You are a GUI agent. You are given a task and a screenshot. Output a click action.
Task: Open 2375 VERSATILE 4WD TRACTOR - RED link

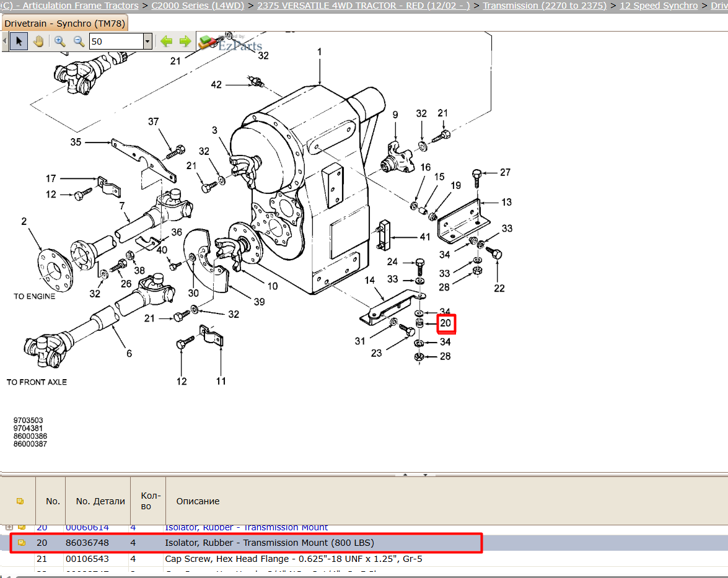[364, 6]
